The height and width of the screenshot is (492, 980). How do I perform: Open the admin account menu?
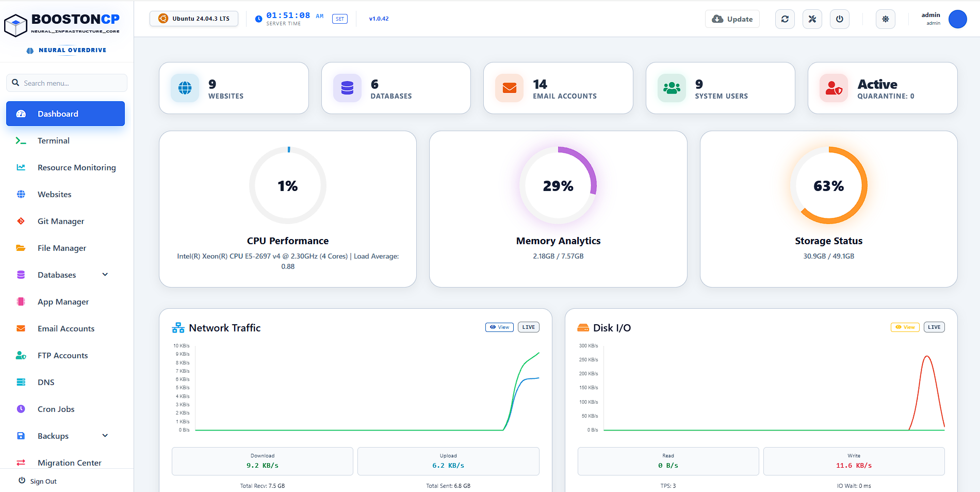tap(943, 19)
